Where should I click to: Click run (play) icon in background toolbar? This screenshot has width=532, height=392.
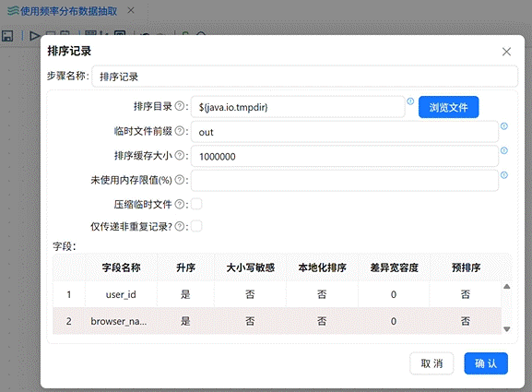point(35,36)
